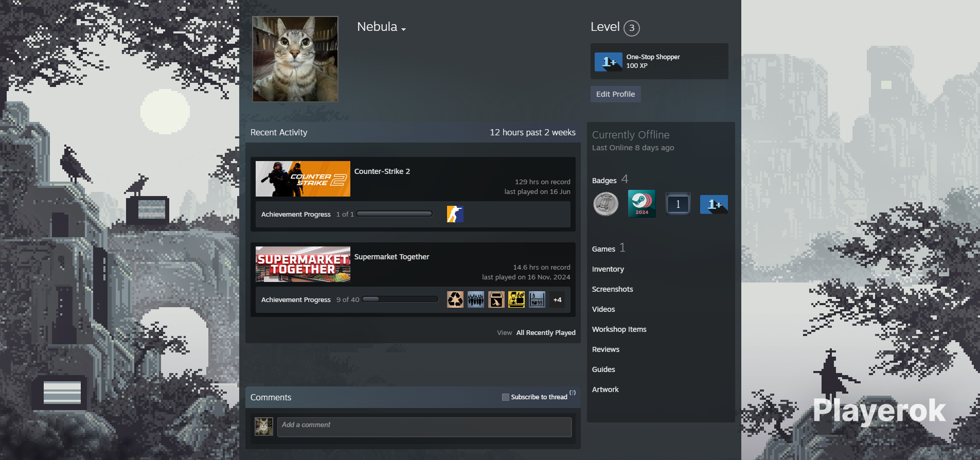The image size is (980, 460).
Task: Open the Achievement Progress link for Supermarket Together
Action: coord(296,300)
